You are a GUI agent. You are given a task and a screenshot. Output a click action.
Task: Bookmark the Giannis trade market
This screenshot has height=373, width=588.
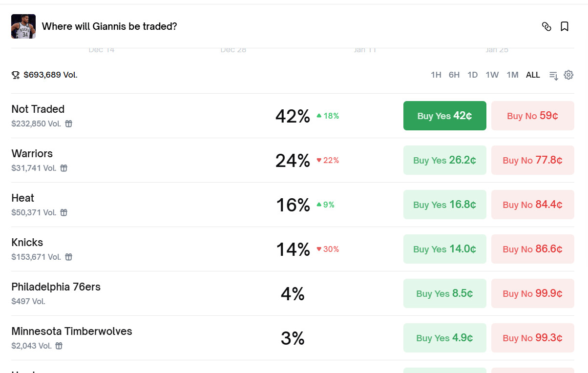tap(565, 26)
